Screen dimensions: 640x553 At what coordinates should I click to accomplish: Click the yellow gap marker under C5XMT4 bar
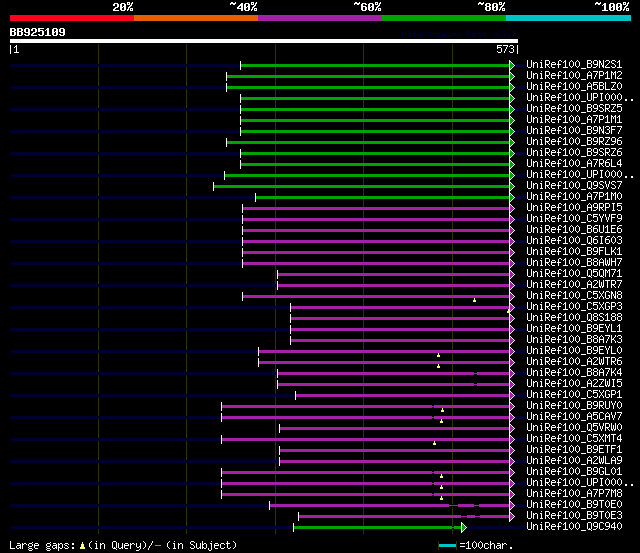pyautogui.click(x=434, y=443)
